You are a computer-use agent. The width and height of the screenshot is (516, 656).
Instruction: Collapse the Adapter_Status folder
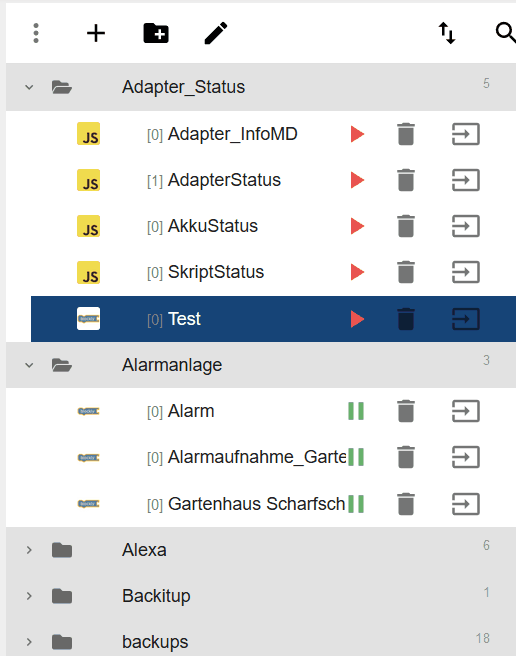tap(29, 87)
